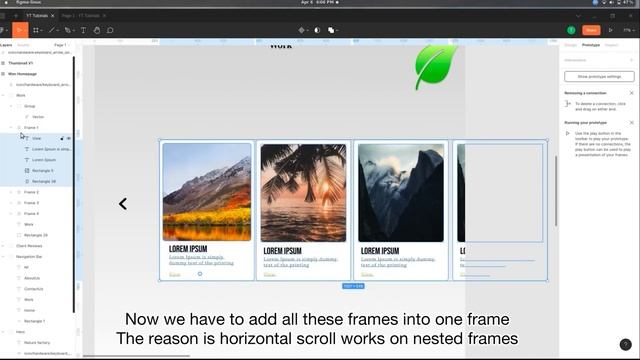Open the Boolean operations tool

[x=331, y=30]
